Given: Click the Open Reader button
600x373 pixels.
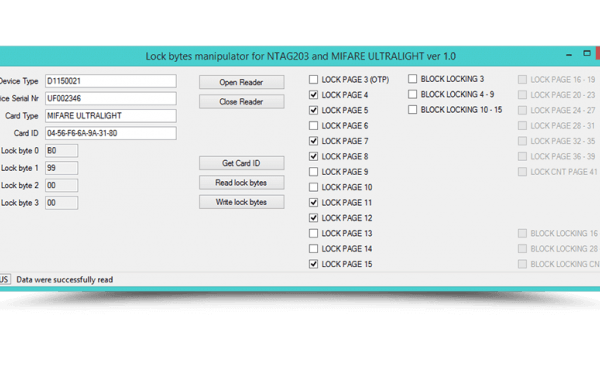Looking at the screenshot, I should 241,82.
